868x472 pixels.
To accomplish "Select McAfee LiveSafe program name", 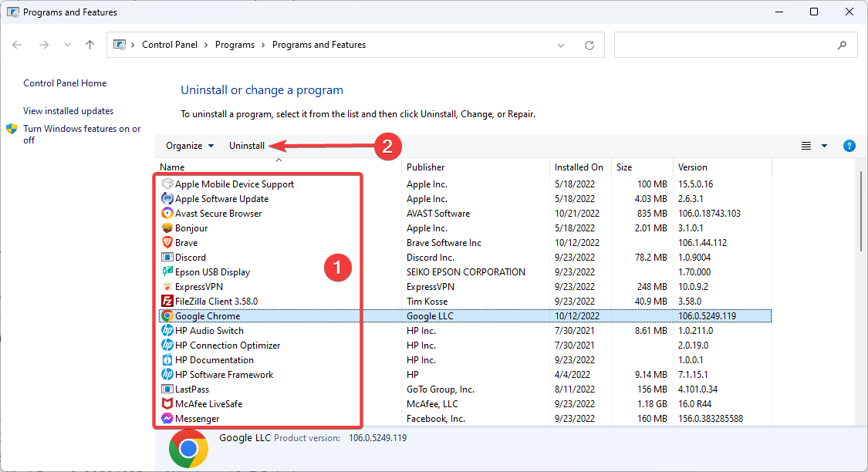I will pos(208,404).
